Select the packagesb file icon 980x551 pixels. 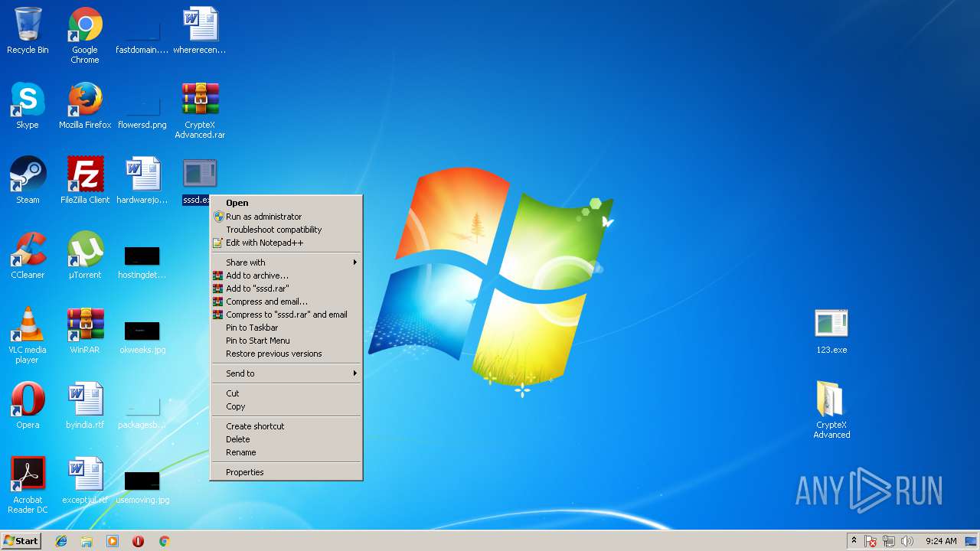pyautogui.click(x=142, y=406)
